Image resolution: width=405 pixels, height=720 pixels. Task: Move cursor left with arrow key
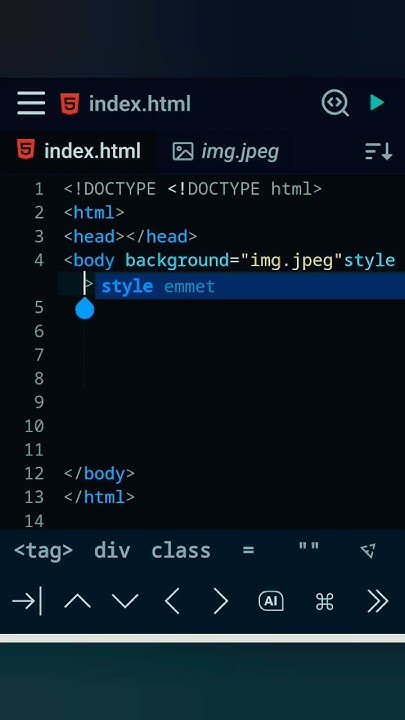pos(172,601)
